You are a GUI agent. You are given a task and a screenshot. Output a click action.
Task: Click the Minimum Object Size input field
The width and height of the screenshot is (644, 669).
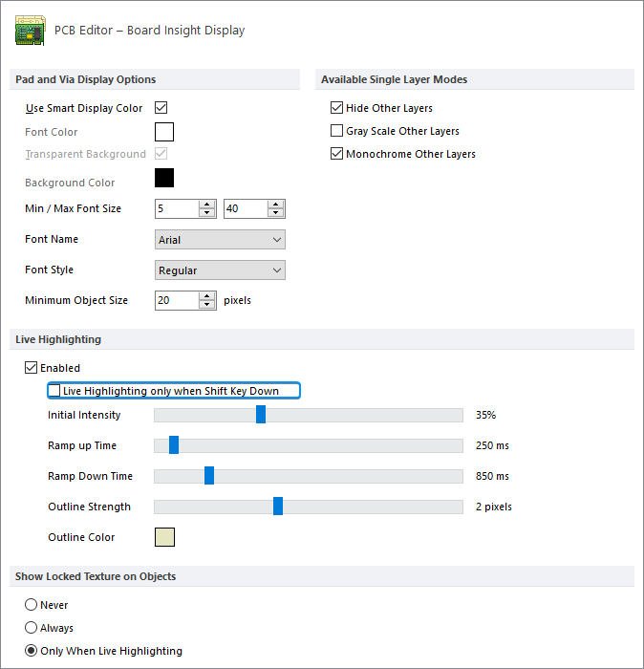point(177,300)
